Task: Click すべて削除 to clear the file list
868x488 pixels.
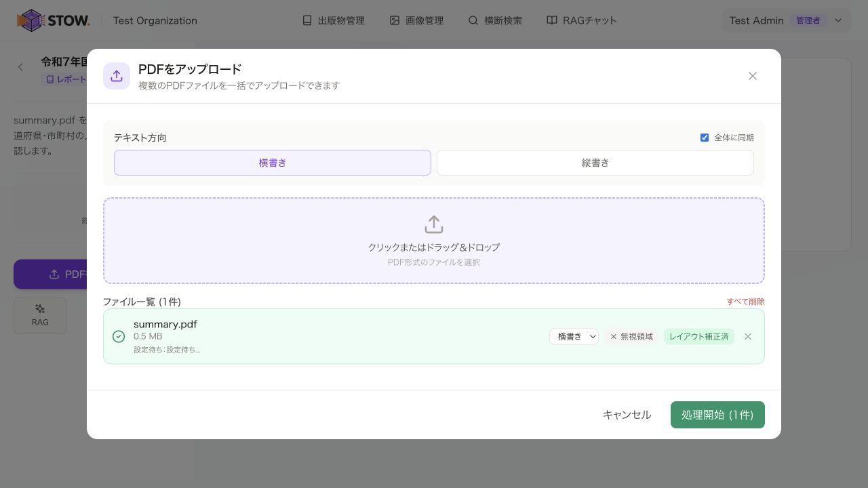Action: (746, 302)
